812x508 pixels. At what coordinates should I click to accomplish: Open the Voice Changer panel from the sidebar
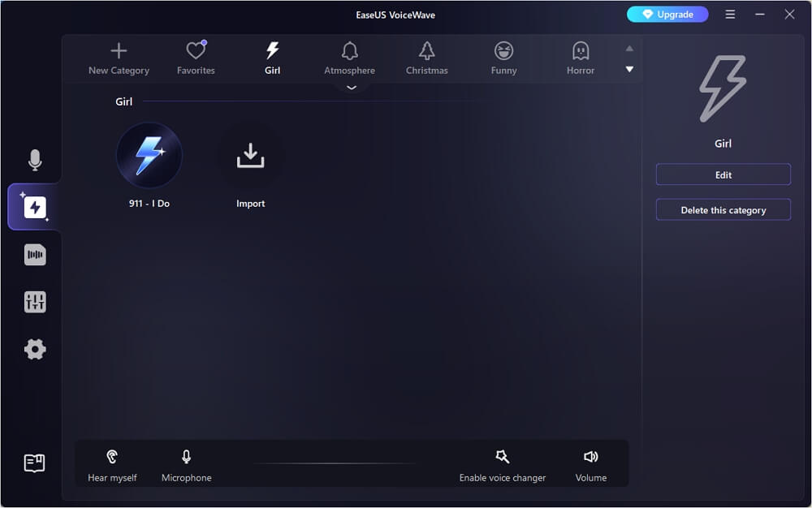[x=35, y=207]
